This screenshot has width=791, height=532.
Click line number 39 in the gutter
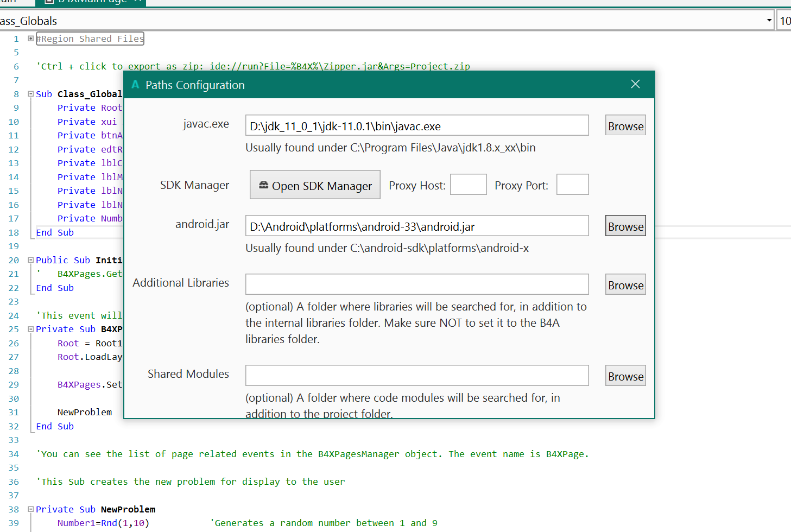(14, 523)
